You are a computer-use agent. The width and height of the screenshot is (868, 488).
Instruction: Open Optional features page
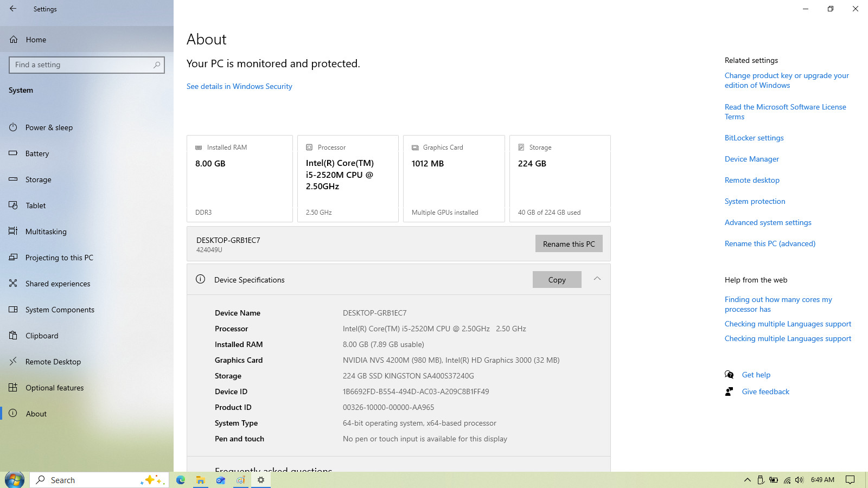(x=87, y=388)
